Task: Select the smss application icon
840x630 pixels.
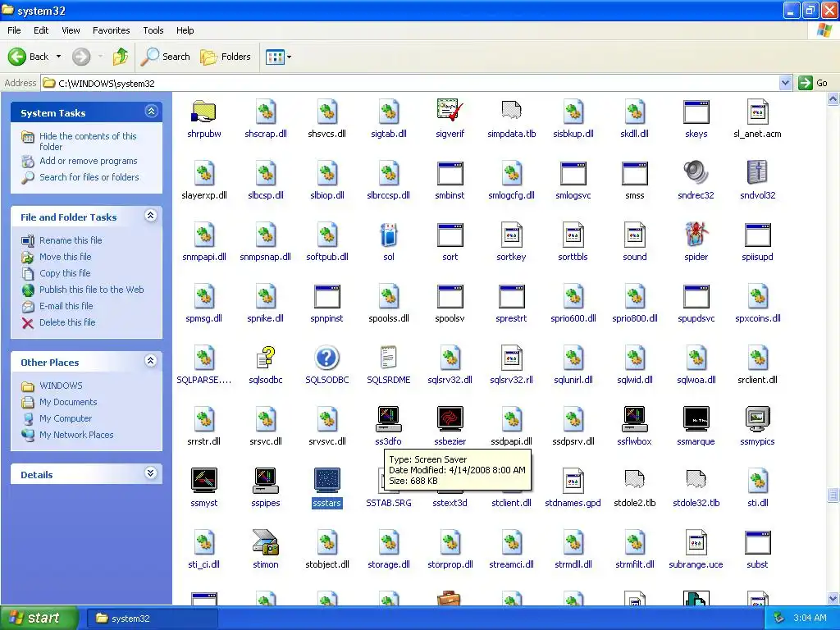Action: [635, 173]
